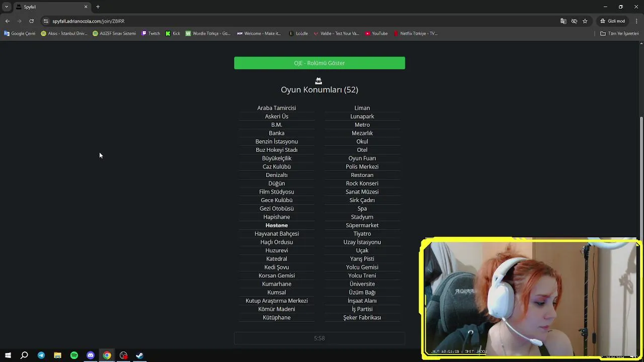The image size is (644, 362).
Task: Open Steam from the taskbar
Action: [x=140, y=355]
